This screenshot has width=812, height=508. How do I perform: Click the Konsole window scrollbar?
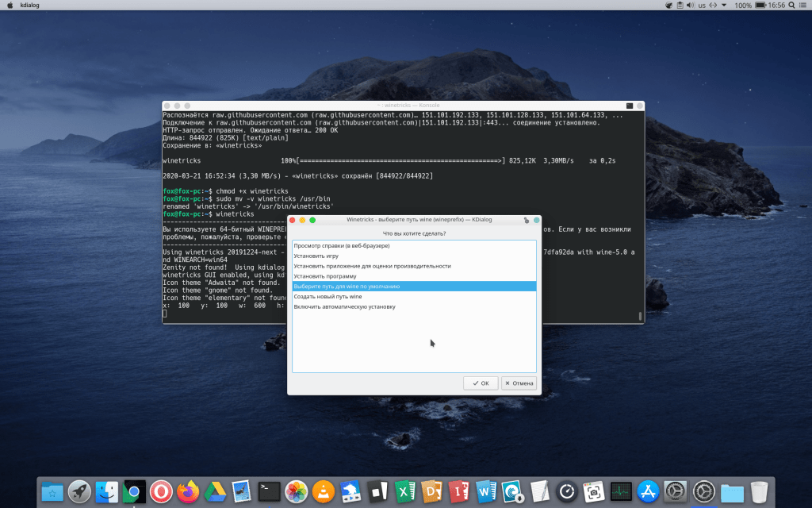tap(640, 316)
